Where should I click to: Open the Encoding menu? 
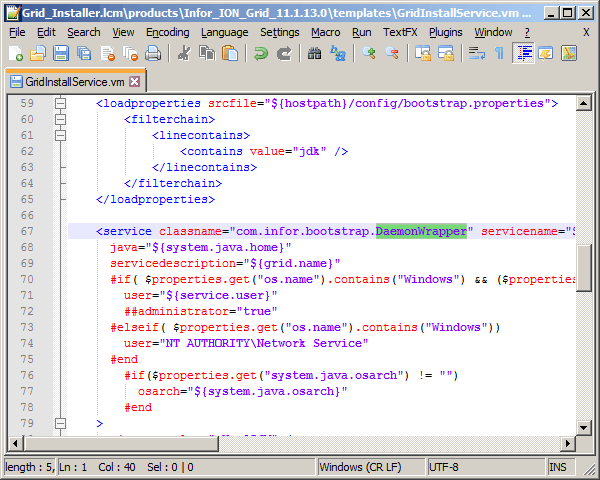167,32
